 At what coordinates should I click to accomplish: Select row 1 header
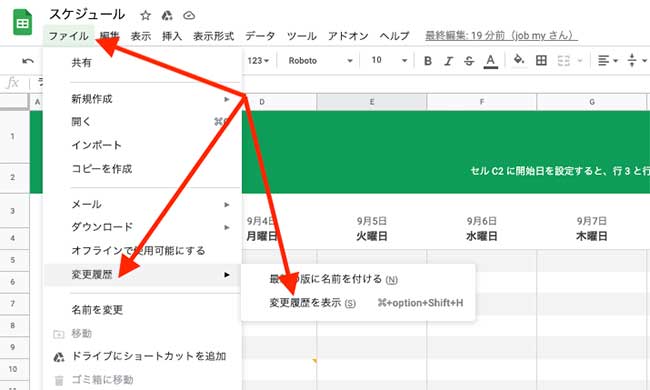[x=12, y=136]
